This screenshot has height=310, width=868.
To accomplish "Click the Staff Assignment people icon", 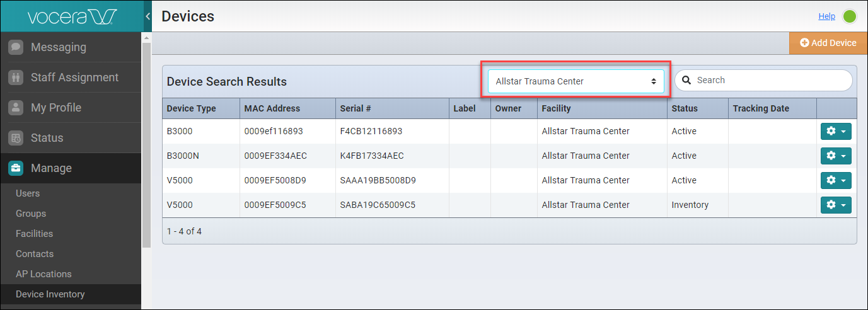I will click(x=16, y=77).
